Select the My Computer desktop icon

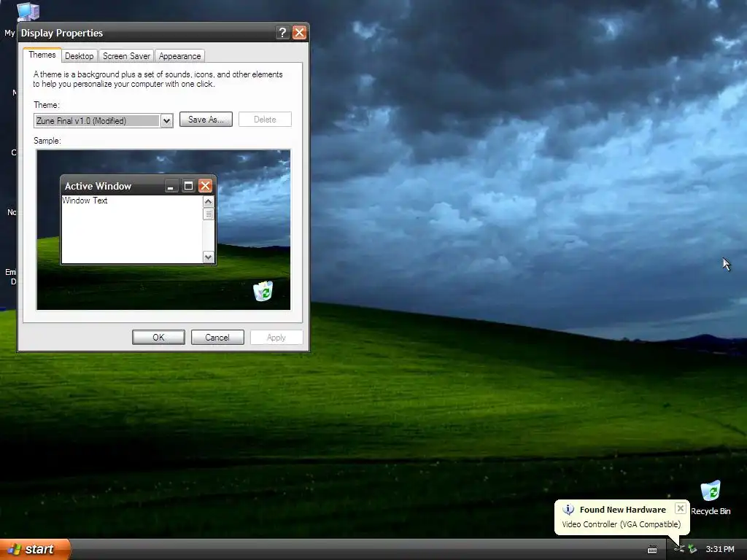point(28,12)
